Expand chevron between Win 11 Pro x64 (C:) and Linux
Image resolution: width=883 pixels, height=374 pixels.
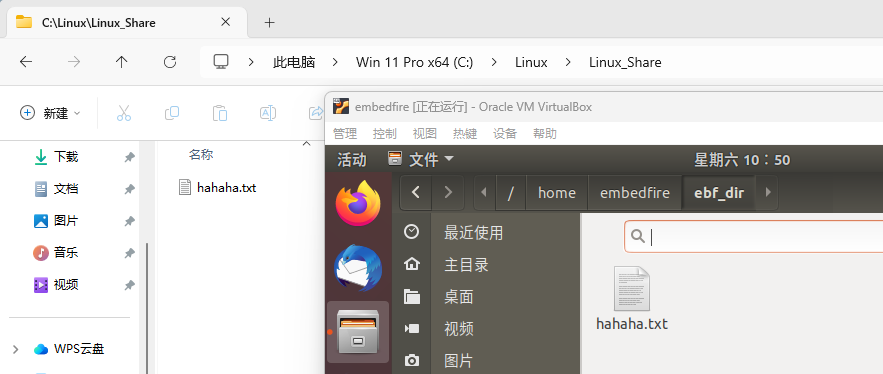coord(494,62)
